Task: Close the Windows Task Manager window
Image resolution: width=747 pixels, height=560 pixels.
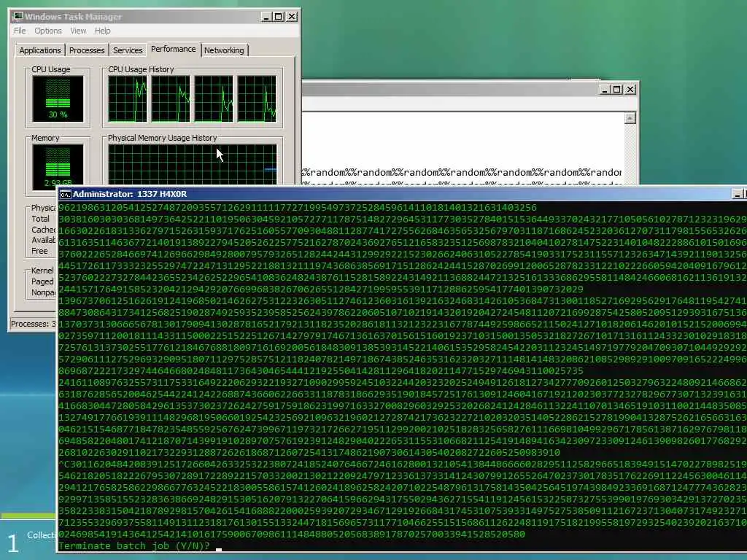Action: (x=292, y=17)
